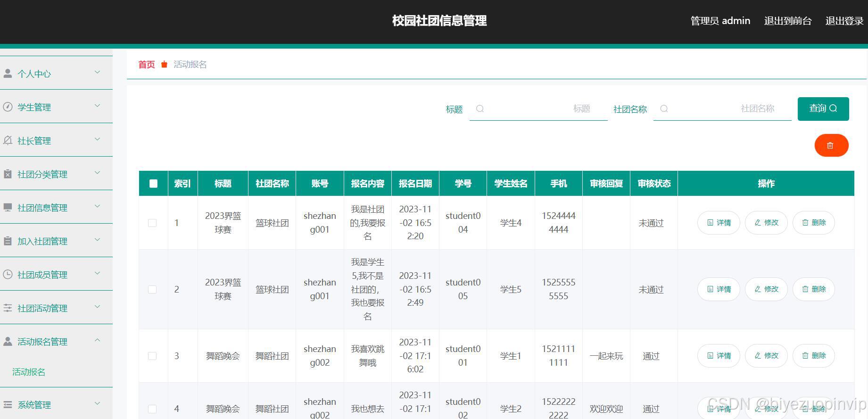This screenshot has height=419, width=868.
Task: Expand the 系统管理 menu chevron
Action: (98, 403)
